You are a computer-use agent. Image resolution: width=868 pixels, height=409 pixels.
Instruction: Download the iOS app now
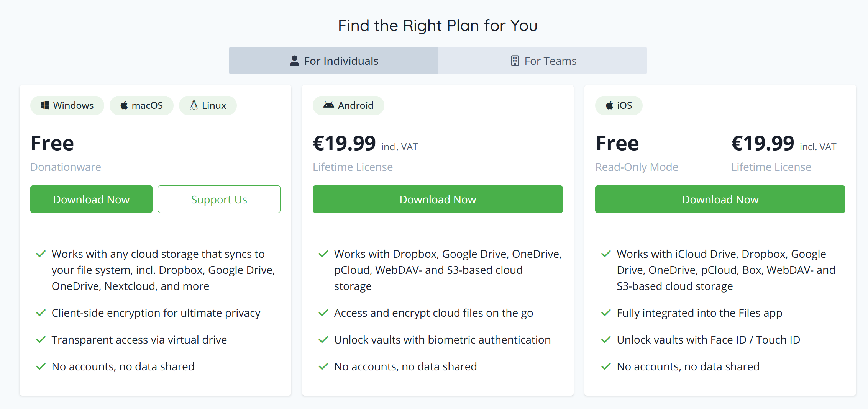[x=720, y=199]
